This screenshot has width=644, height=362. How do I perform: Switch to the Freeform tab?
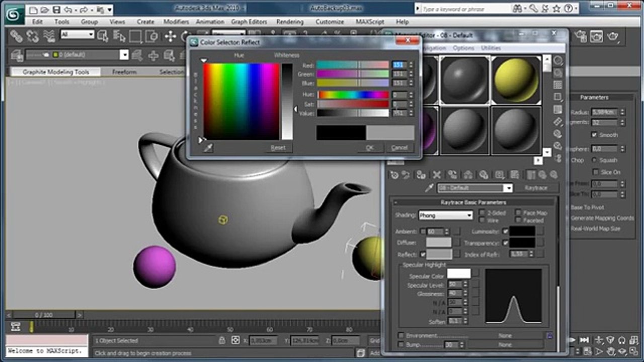point(124,72)
